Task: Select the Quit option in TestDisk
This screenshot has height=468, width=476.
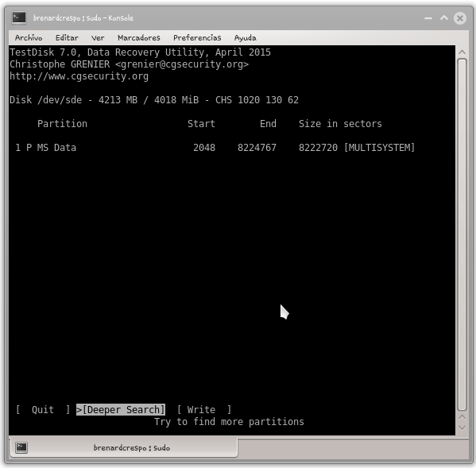Action: (x=43, y=410)
